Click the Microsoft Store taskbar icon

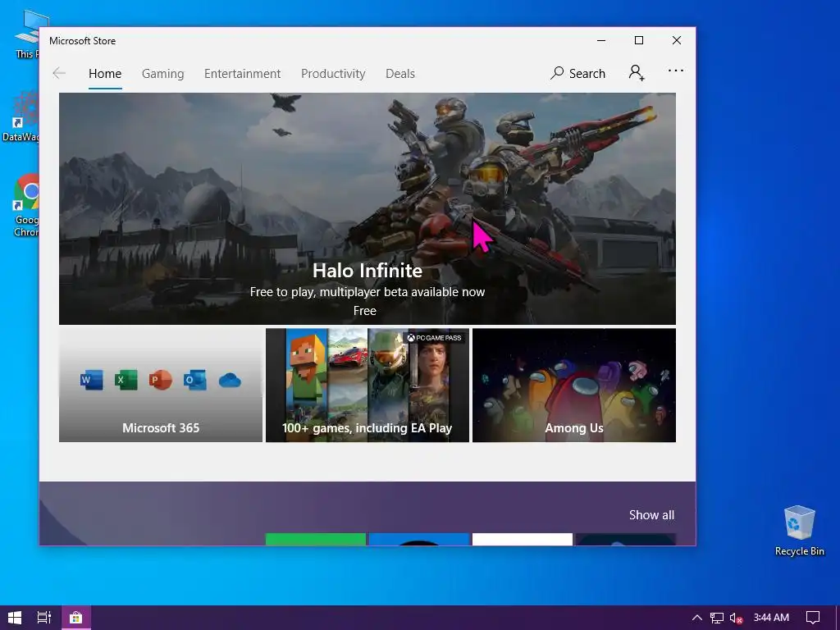[x=76, y=618]
